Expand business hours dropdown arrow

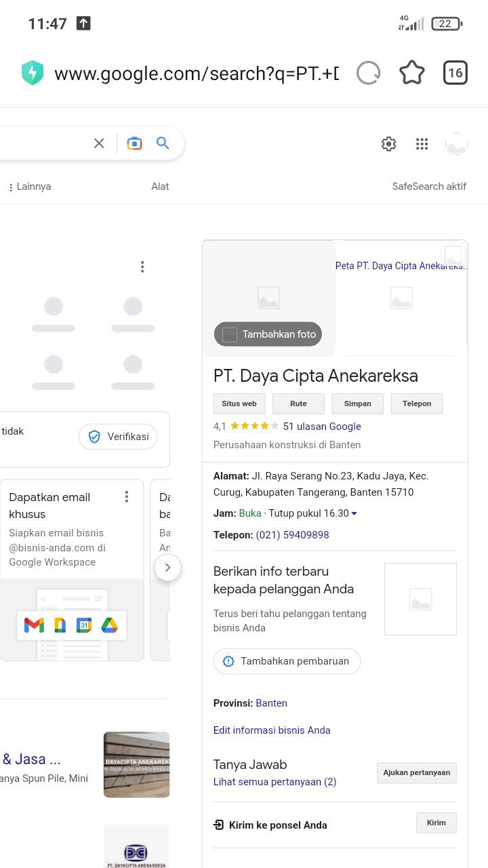click(354, 514)
